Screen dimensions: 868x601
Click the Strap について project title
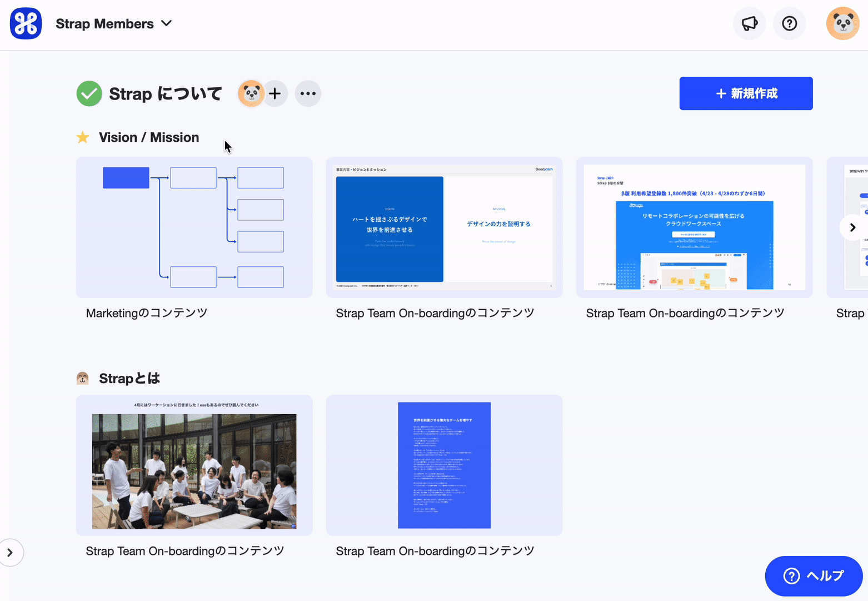point(166,93)
